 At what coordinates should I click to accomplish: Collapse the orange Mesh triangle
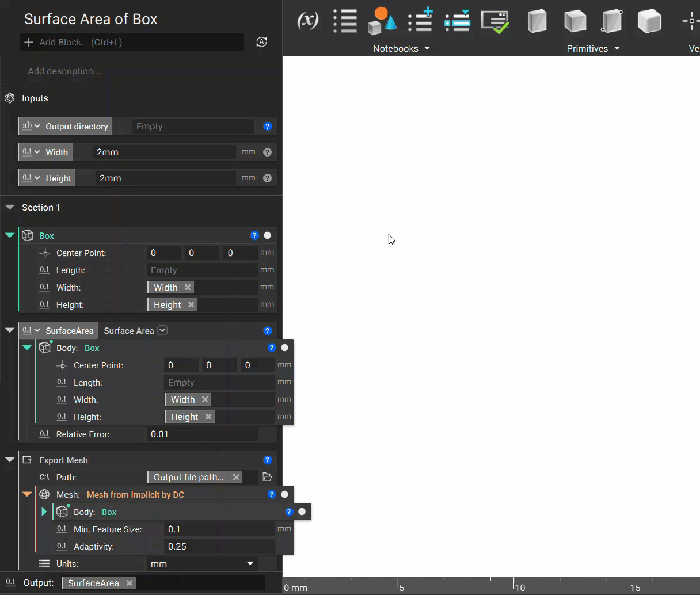pyautogui.click(x=27, y=494)
